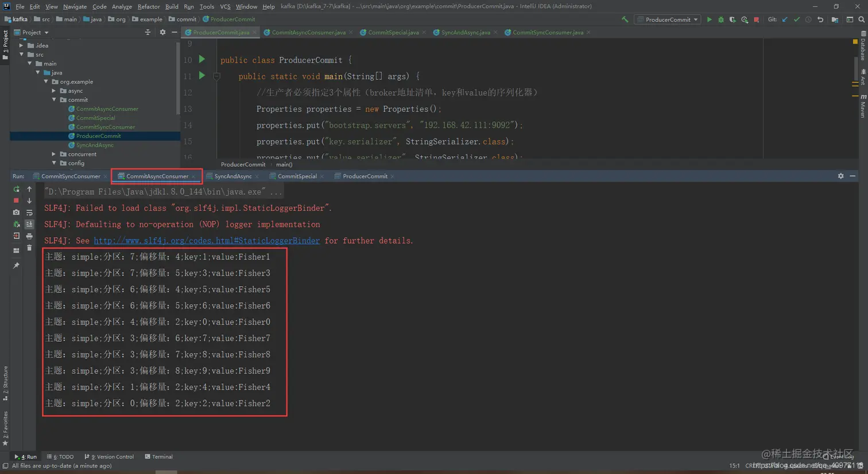Toggle the 2: Favorites tool window
The width and height of the screenshot is (868, 474).
[5, 429]
